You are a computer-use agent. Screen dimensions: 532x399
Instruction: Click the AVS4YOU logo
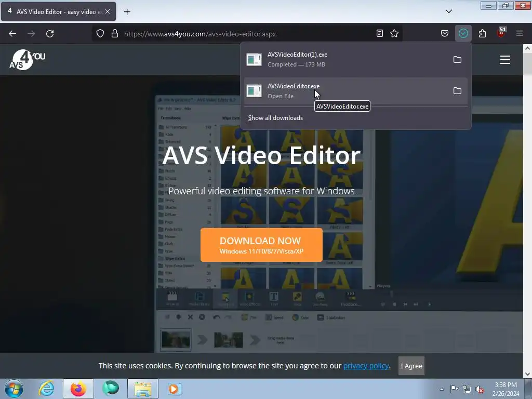coord(27,60)
